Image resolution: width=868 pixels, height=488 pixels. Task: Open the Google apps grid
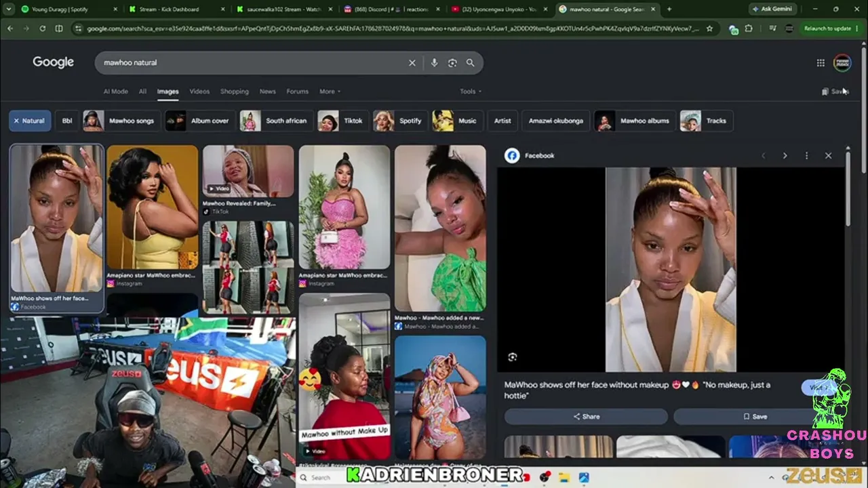[x=821, y=62]
